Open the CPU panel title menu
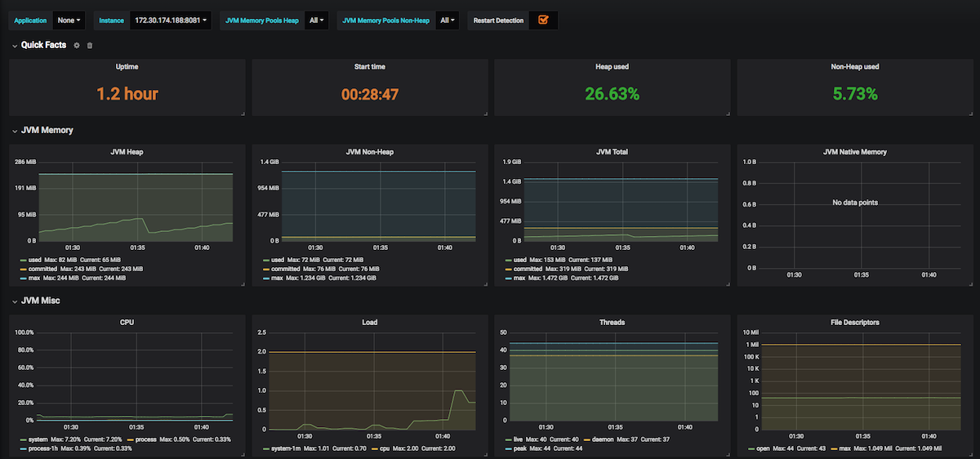This screenshot has height=459, width=980. [127, 323]
